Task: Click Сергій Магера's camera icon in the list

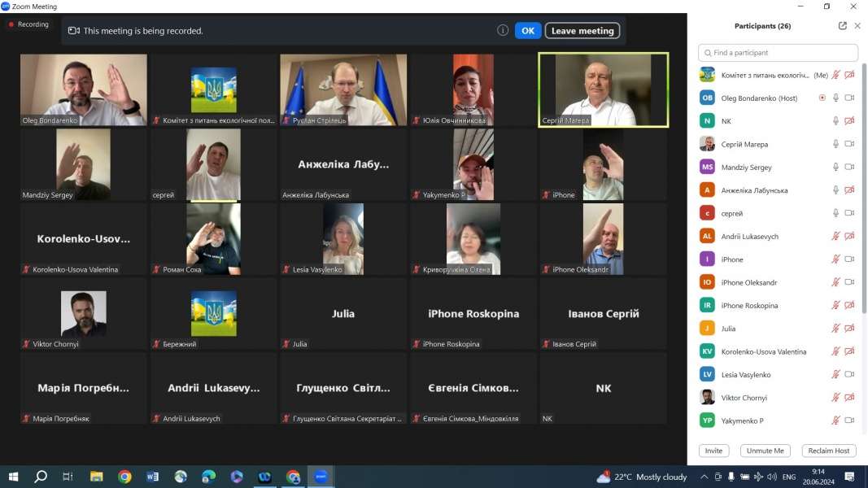Action: click(x=849, y=144)
